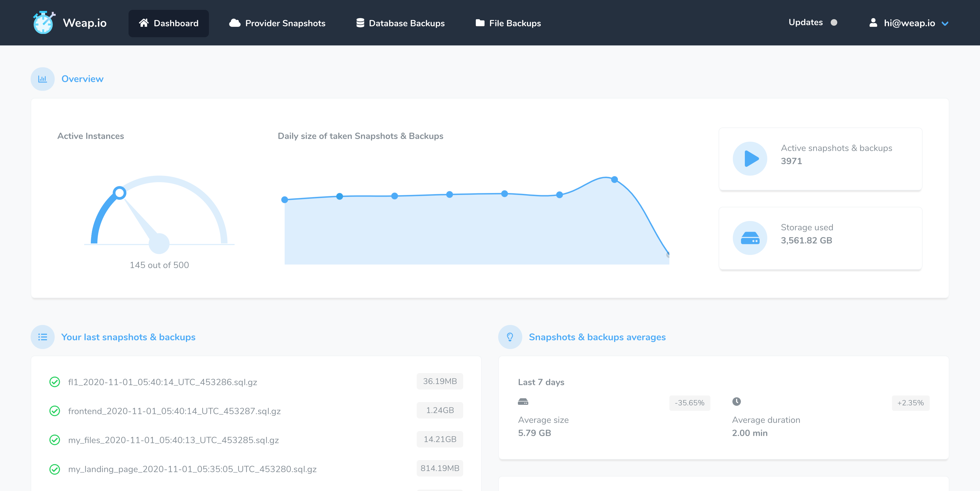Click the 14.21GB size badge
980x491 pixels.
tap(440, 439)
